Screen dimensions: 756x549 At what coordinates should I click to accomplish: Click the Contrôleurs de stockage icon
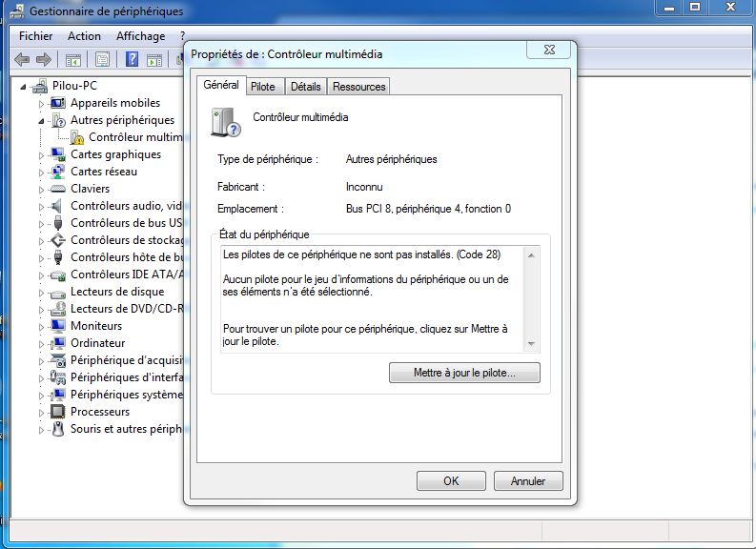click(58, 240)
